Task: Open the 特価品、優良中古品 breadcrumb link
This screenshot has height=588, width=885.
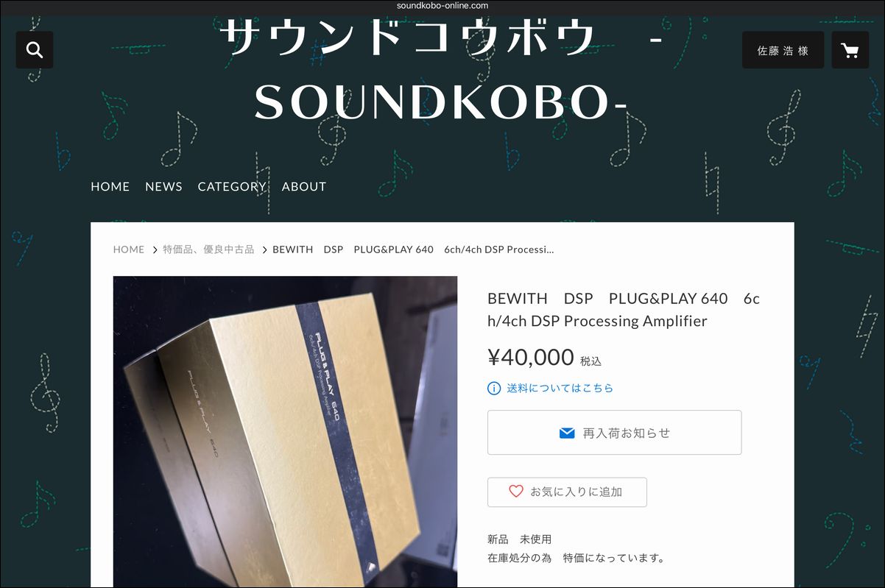Action: pos(208,249)
